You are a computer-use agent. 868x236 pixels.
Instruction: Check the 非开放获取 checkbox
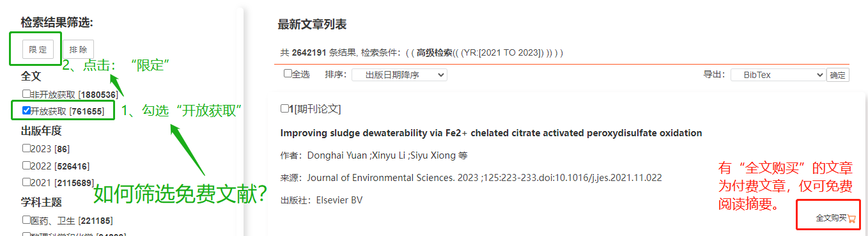[x=26, y=94]
